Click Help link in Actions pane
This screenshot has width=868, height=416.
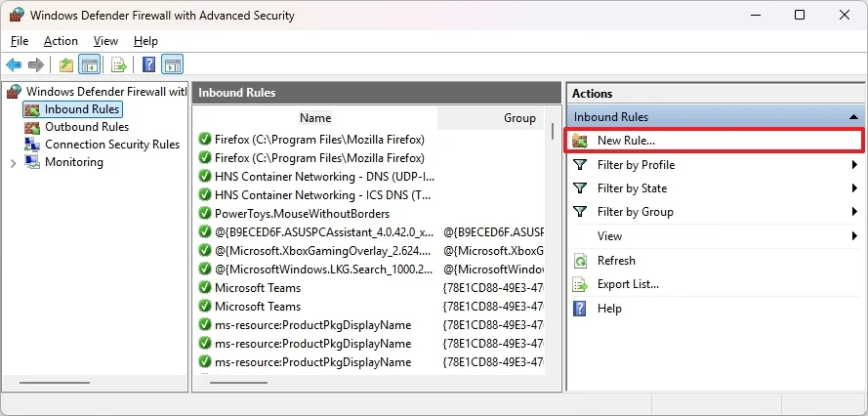(609, 309)
